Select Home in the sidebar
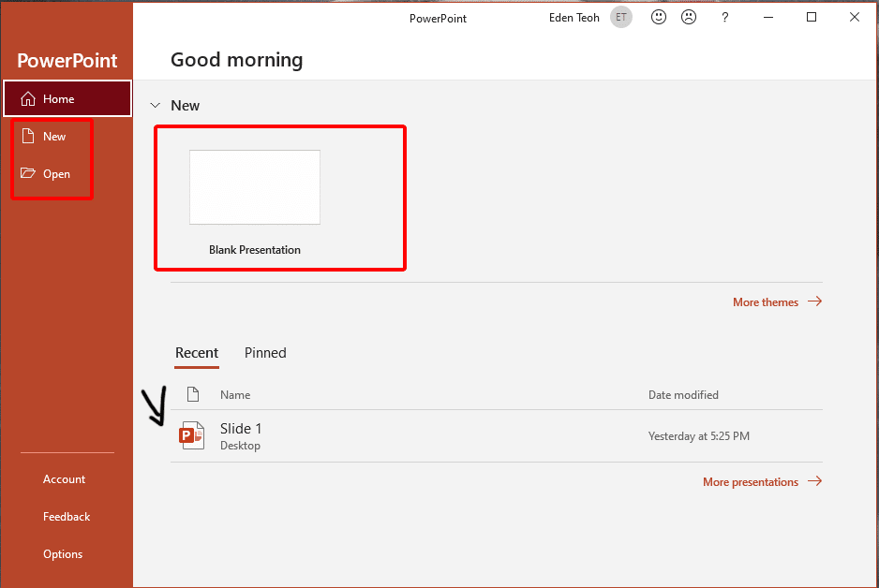Screen dimensions: 879x588 tap(67, 99)
